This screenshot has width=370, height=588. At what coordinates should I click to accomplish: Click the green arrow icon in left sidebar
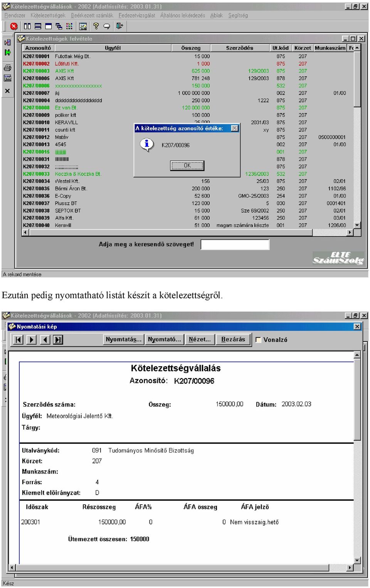point(7,52)
